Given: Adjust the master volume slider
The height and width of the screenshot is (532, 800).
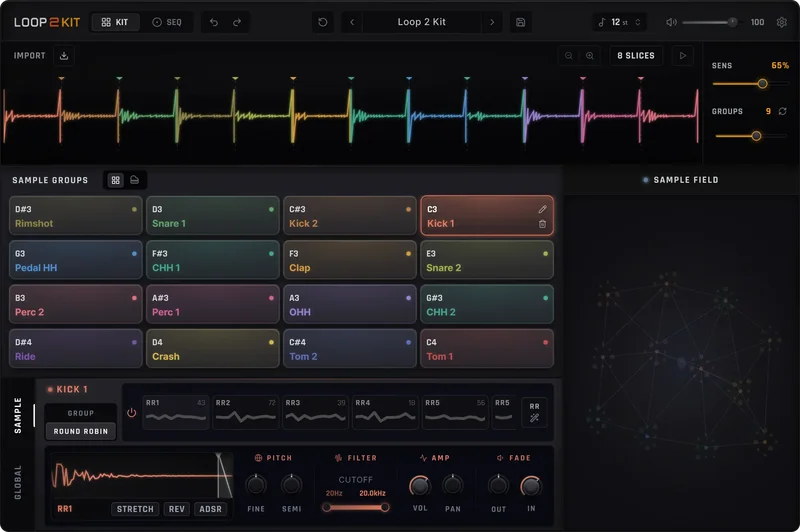Looking at the screenshot, I should click(x=710, y=22).
